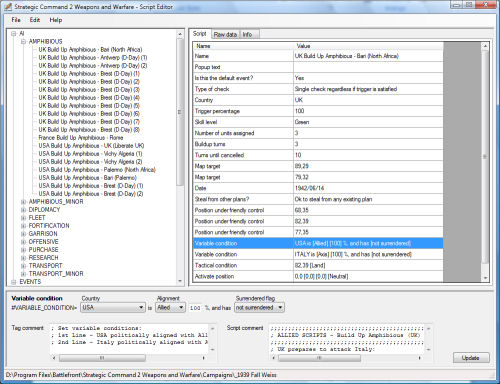Open the Help menu
The image size is (500, 384).
56,20
